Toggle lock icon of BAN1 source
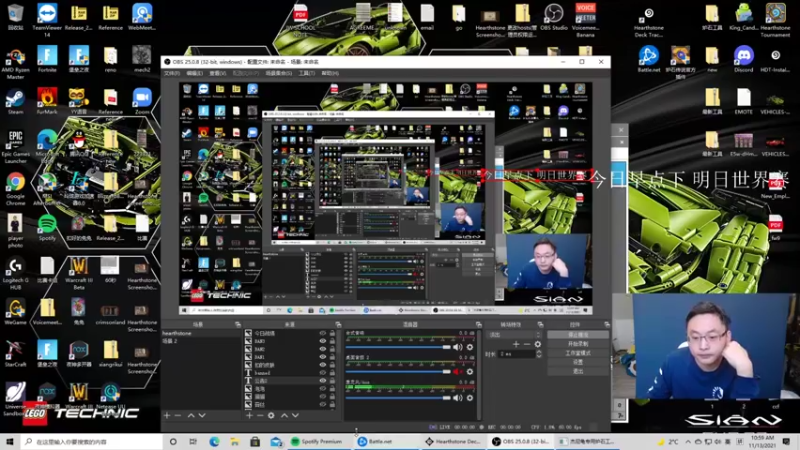Image resolution: width=800 pixels, height=450 pixels. pyautogui.click(x=332, y=357)
